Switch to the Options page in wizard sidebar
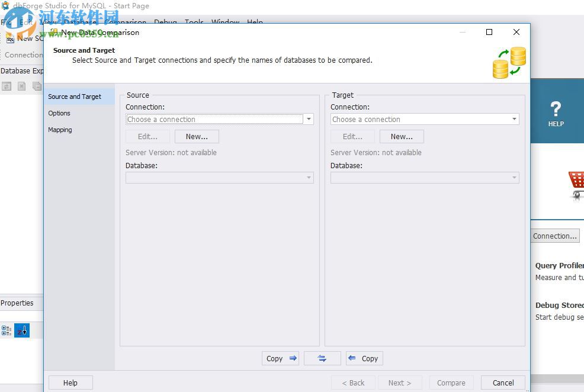 pyautogui.click(x=60, y=113)
